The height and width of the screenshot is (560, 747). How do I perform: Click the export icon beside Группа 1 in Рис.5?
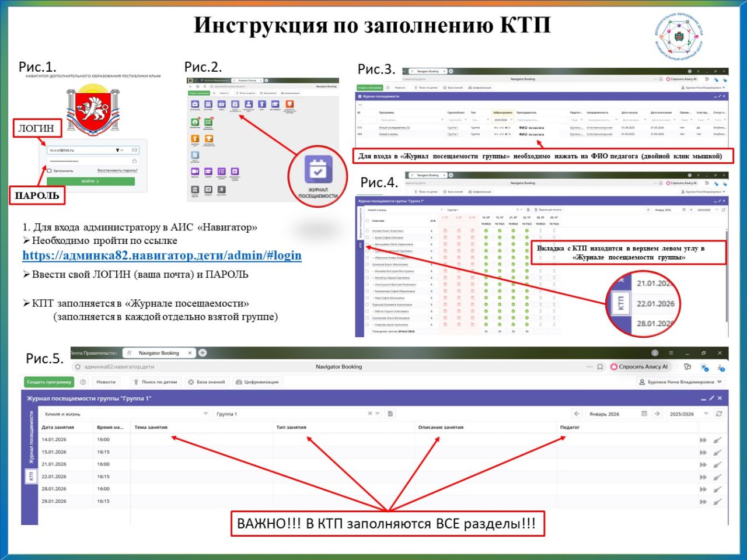pyautogui.click(x=390, y=414)
